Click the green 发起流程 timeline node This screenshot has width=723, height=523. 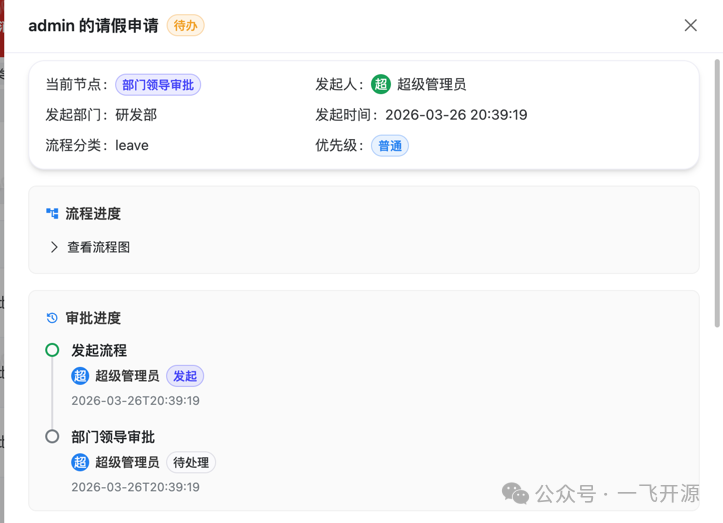click(x=52, y=350)
